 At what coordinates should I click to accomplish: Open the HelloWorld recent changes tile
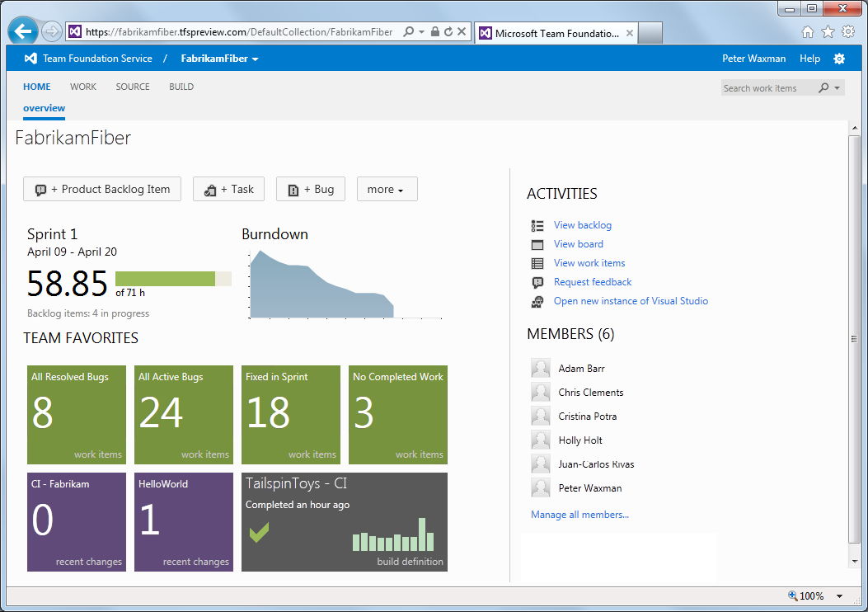pos(184,522)
